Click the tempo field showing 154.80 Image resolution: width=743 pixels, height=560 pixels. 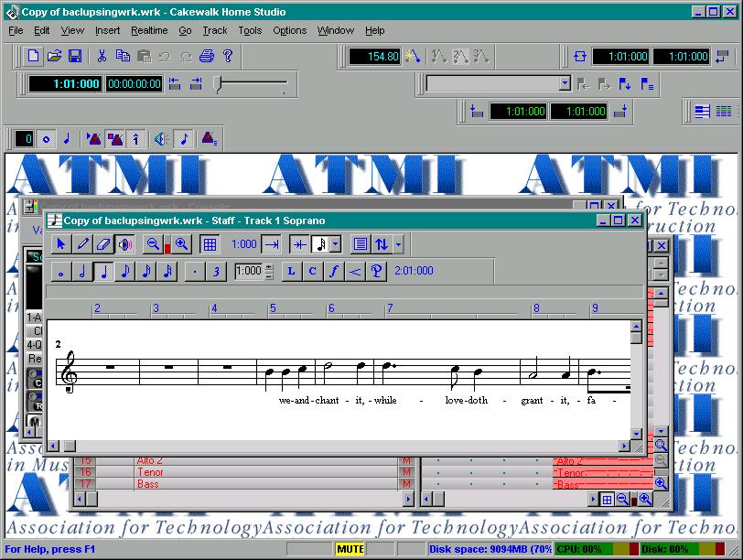375,57
